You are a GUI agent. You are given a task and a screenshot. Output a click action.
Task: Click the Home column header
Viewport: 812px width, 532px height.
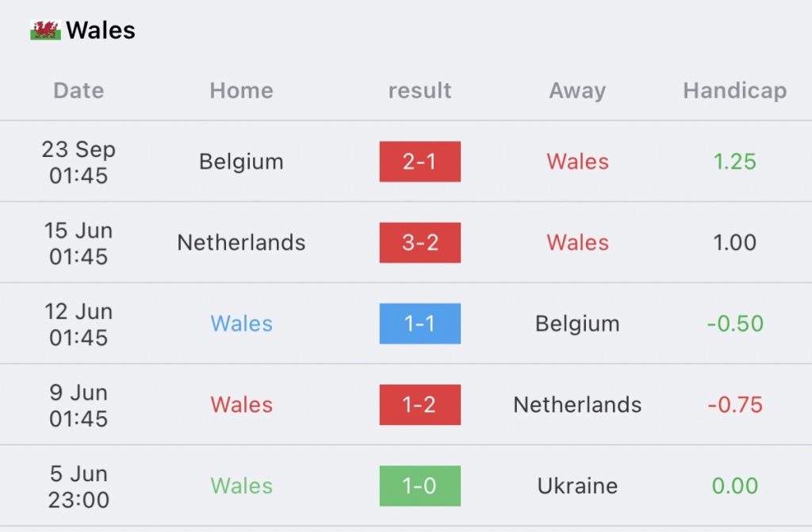click(241, 90)
